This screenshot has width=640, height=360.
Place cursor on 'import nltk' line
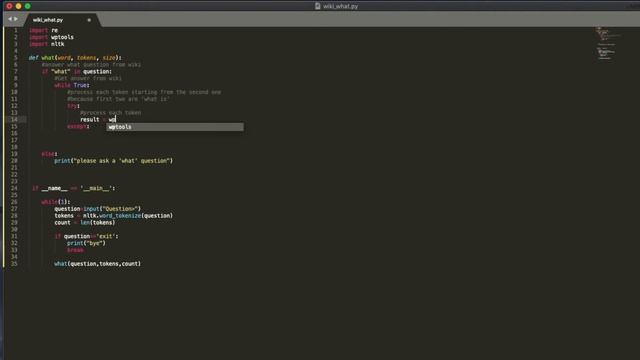pos(47,44)
